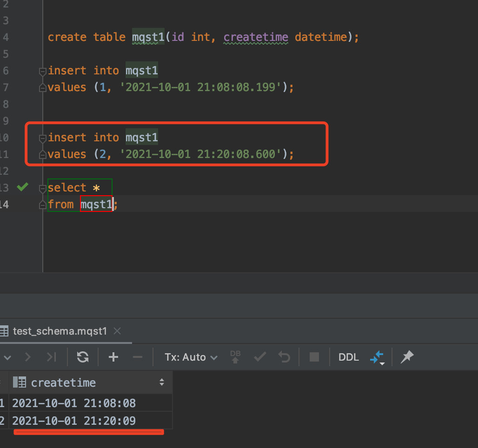Pin the current results tab
The width and height of the screenshot is (478, 448).
coord(407,357)
